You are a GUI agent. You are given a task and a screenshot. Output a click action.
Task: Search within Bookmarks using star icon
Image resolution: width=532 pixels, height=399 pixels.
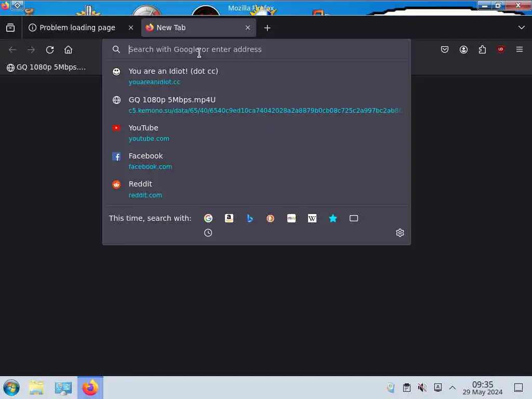333,218
